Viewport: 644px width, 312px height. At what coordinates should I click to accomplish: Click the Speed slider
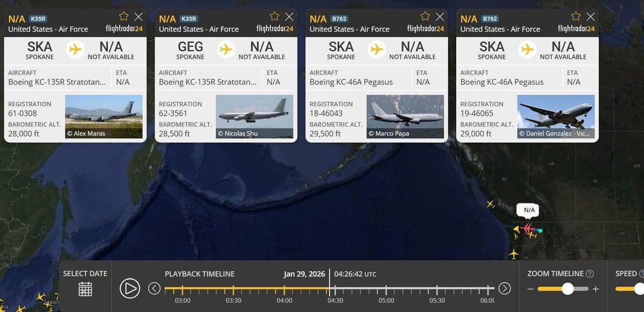[x=630, y=289]
